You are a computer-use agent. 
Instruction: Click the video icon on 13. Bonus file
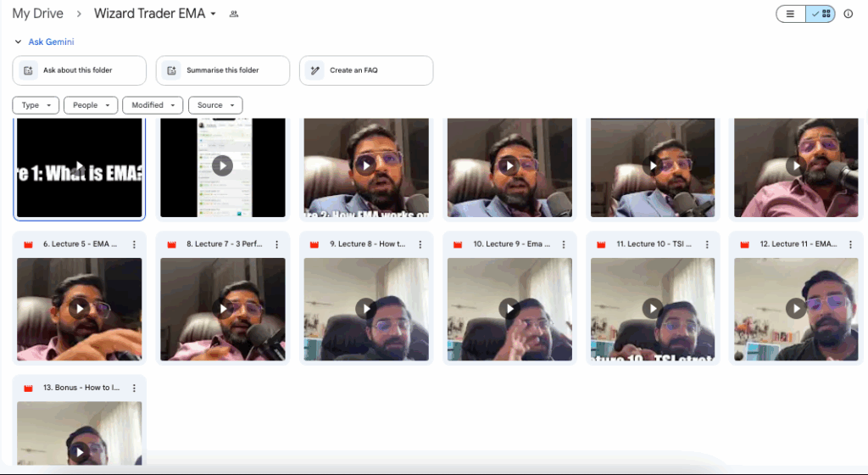coord(28,388)
